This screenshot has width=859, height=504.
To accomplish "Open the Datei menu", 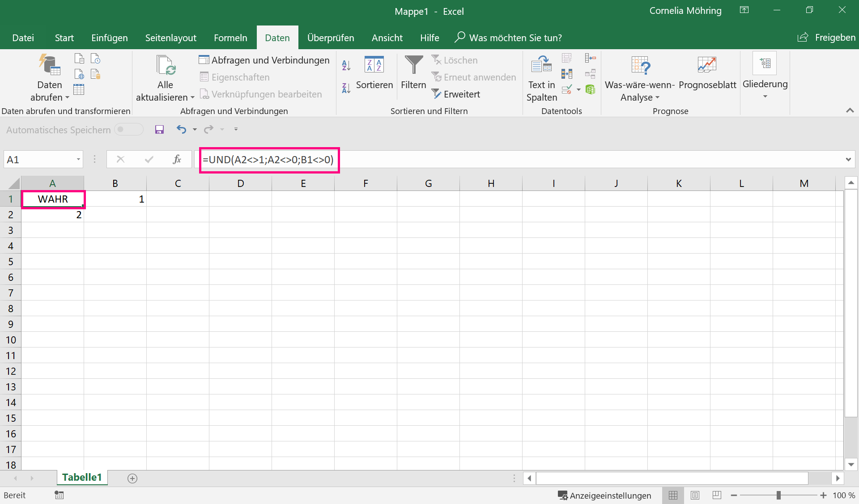I will (x=23, y=38).
